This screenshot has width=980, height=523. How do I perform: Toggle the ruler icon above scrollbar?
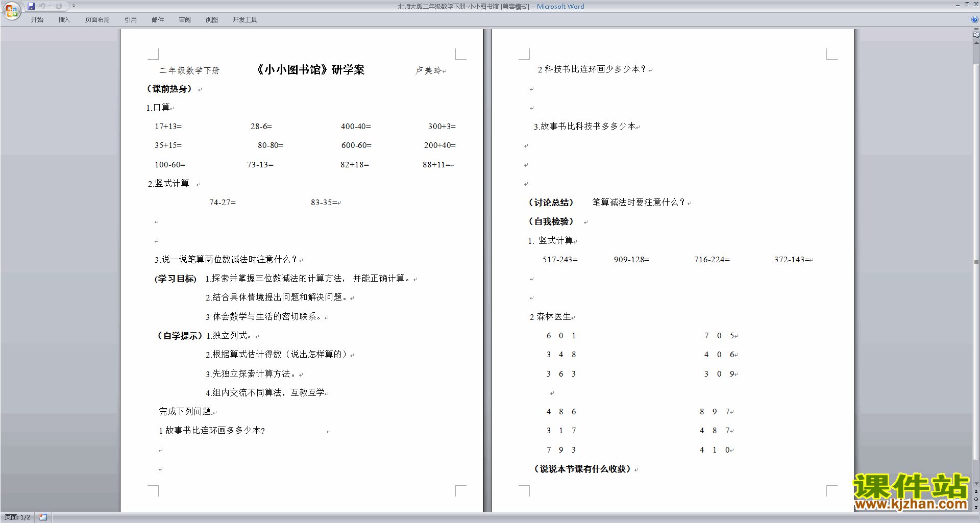point(976,34)
